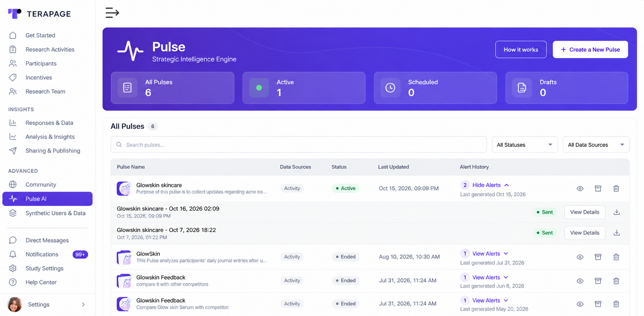Collapse Glowskin skincare alerts with Hide Alerts
This screenshot has height=316, width=644.
(x=490, y=185)
